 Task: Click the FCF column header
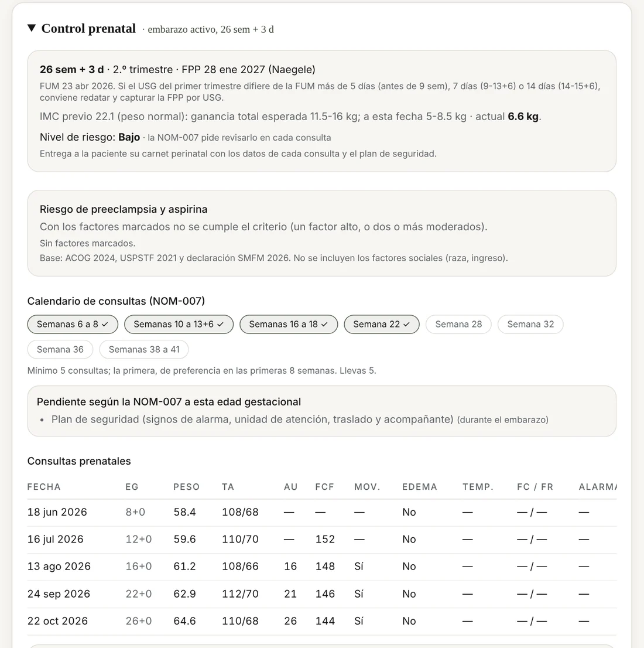[x=324, y=487]
